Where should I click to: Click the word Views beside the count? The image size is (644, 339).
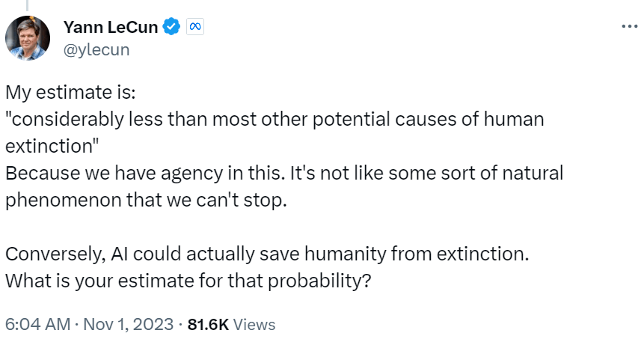(254, 324)
